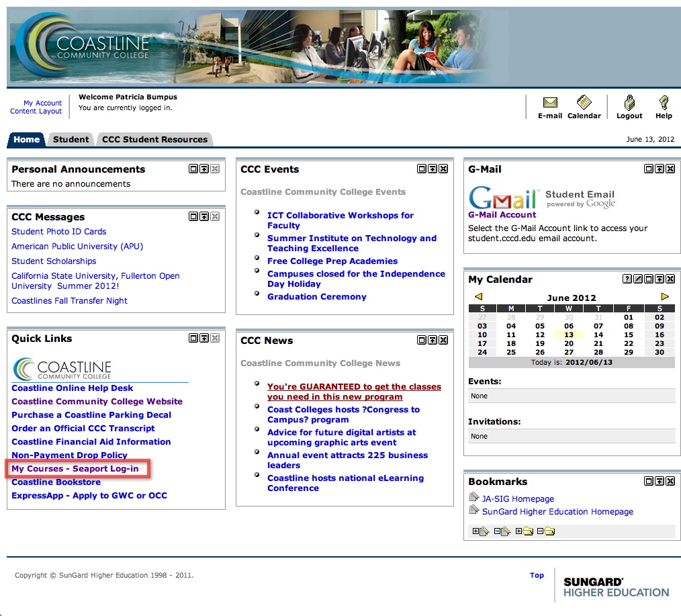Image resolution: width=681 pixels, height=616 pixels.
Task: Go to previous month in My Calendar
Action: click(x=479, y=297)
